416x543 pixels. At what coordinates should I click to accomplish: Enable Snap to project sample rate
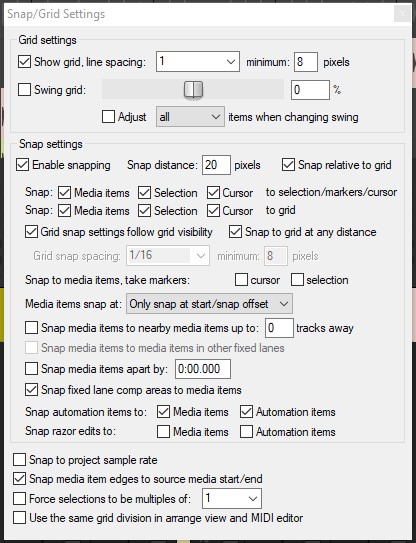19,460
